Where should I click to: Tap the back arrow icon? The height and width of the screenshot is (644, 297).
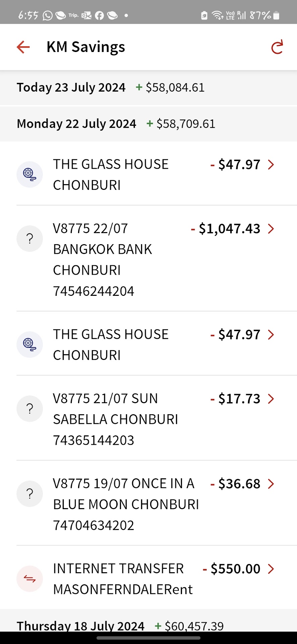[x=23, y=47]
